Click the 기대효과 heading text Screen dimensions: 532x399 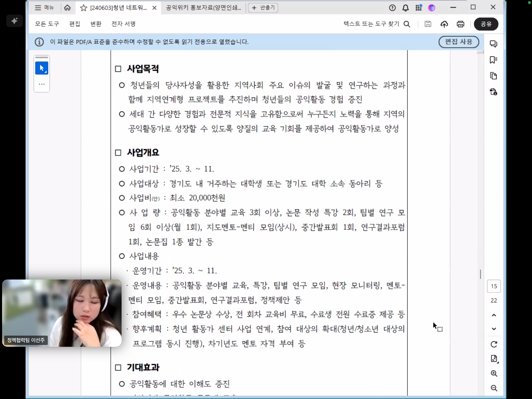[143, 367]
